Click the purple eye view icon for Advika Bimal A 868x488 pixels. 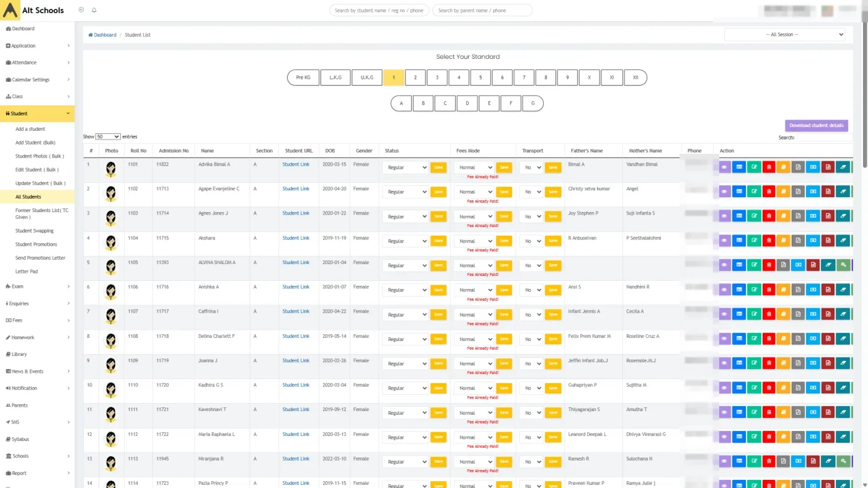click(725, 167)
